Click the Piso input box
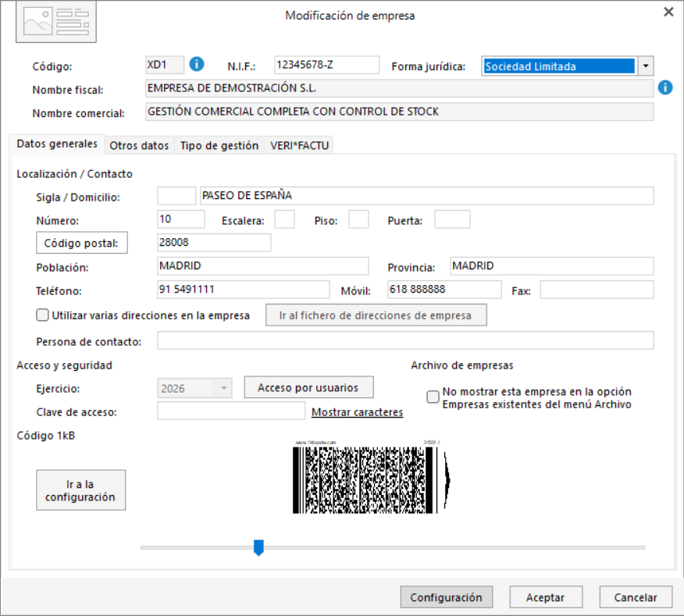Screen dimensions: 684x616 [x=358, y=219]
